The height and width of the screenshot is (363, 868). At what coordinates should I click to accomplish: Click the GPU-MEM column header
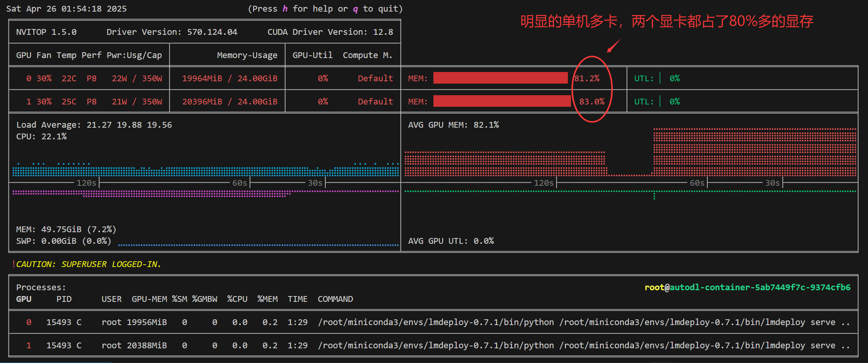pyautogui.click(x=149, y=299)
